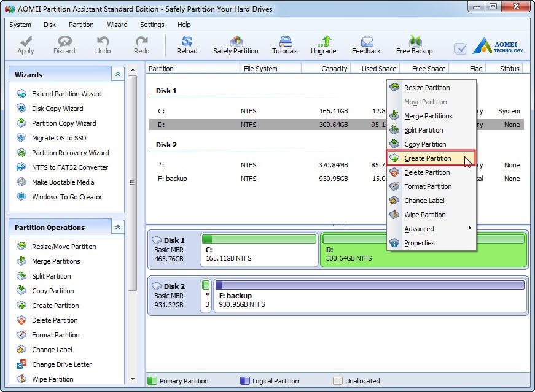This screenshot has width=535, height=392.
Task: Choose Split Partition in sidebar operations
Action: pos(44,276)
